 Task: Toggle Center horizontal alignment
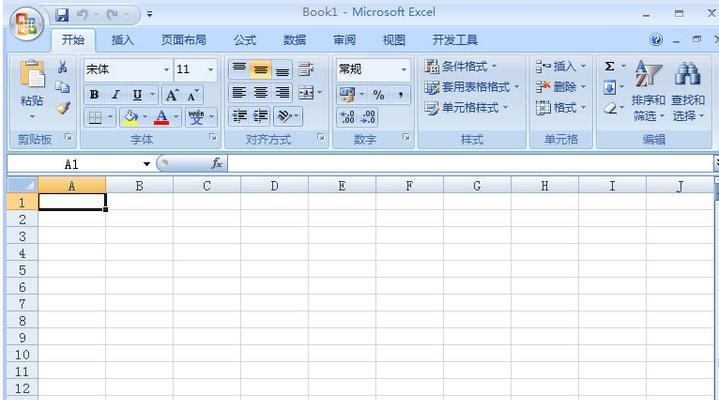point(260,93)
